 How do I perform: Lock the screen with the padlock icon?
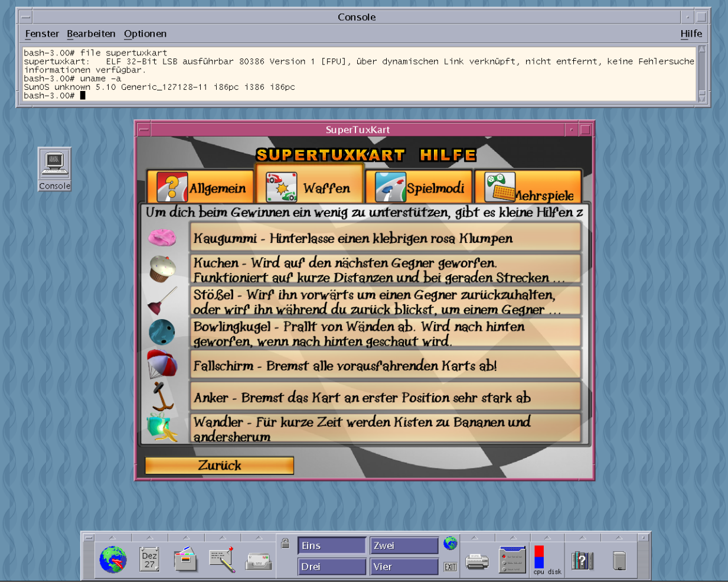[285, 543]
